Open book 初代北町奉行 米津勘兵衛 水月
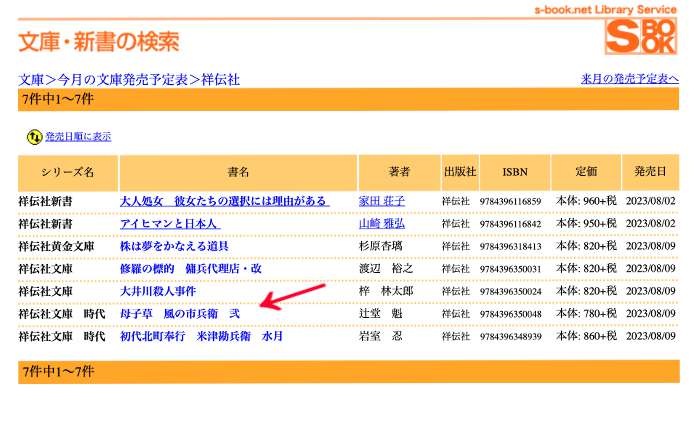 pyautogui.click(x=201, y=337)
